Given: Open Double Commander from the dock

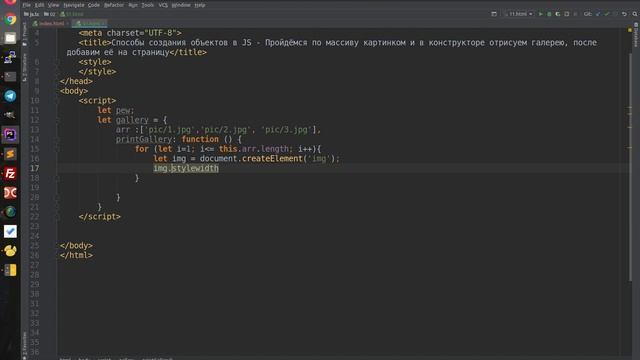Looking at the screenshot, I should 10,193.
